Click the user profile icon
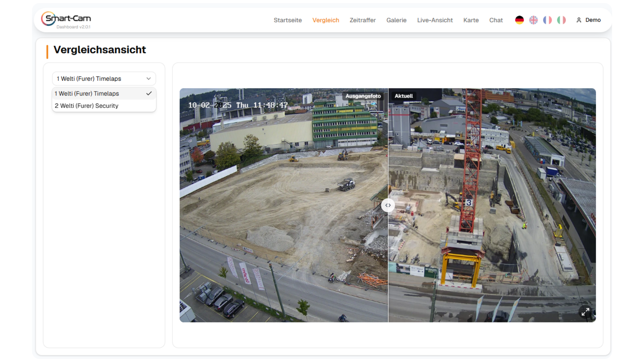 (579, 20)
